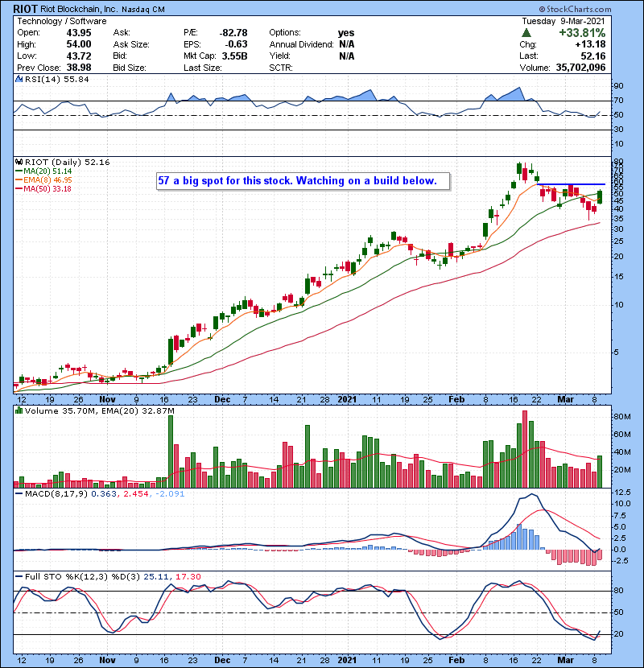Viewport: 644px width, 668px height.
Task: Click the '2021' label on the price chart axis
Action: tap(347, 400)
